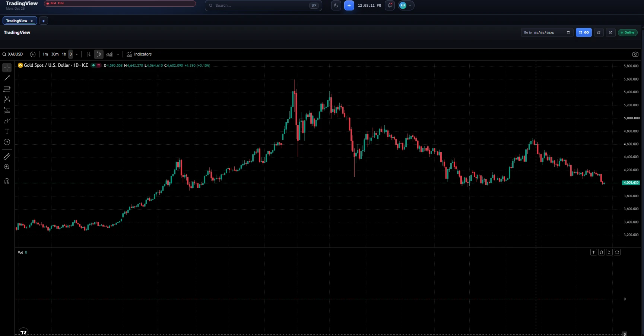Move the Vol pane up
Viewport: 644px width, 336px height.
pyautogui.click(x=594, y=252)
